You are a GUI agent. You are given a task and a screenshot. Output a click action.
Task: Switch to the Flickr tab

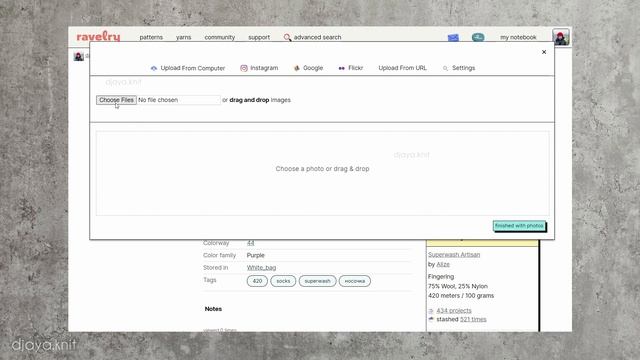(x=351, y=68)
